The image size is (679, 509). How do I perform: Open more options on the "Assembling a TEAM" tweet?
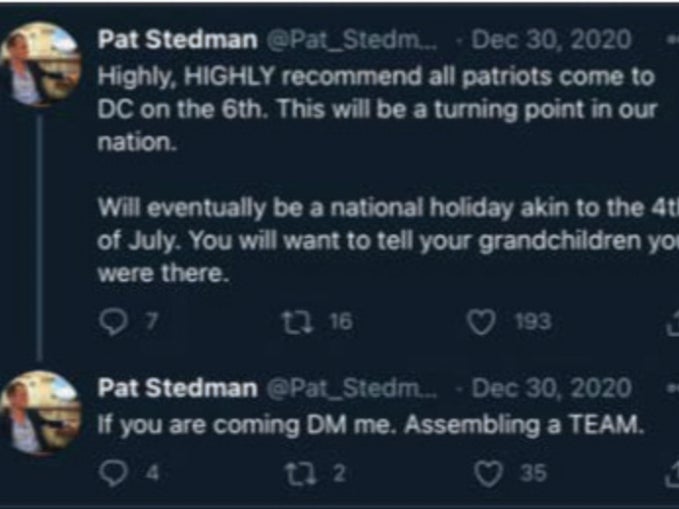(671, 388)
